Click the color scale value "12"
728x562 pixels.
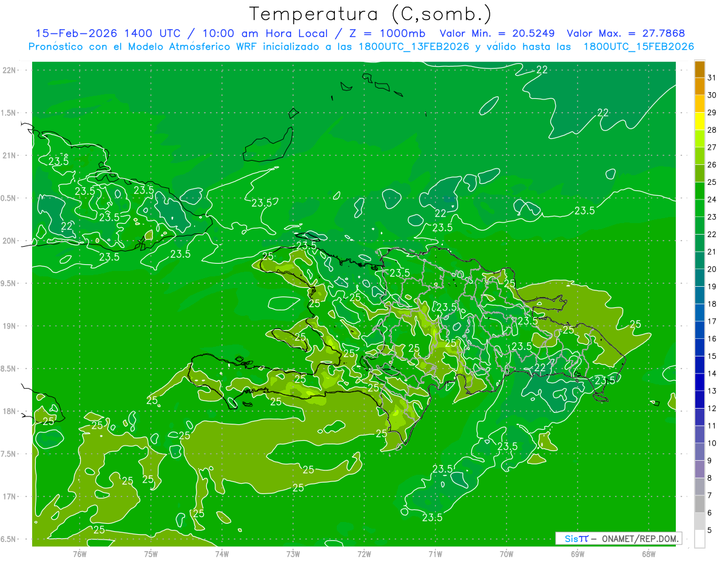tap(712, 409)
